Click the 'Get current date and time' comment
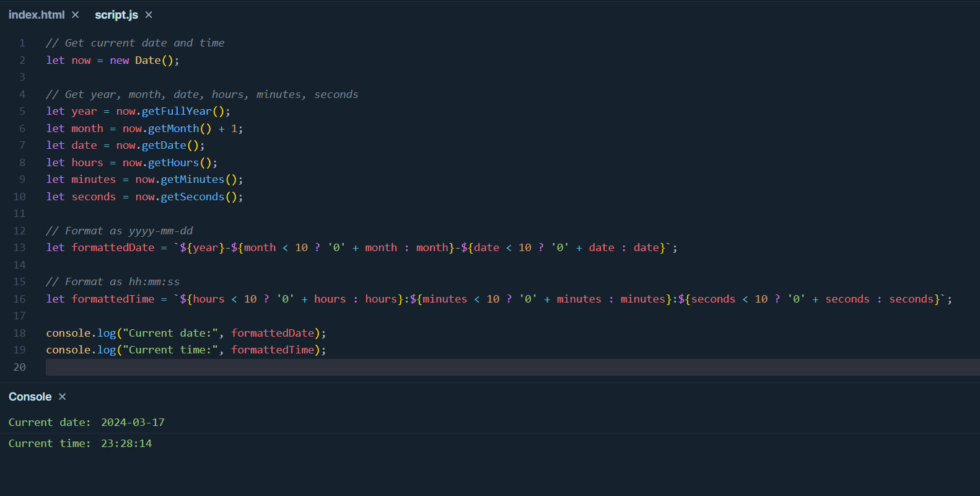The width and height of the screenshot is (980, 496). click(x=135, y=43)
